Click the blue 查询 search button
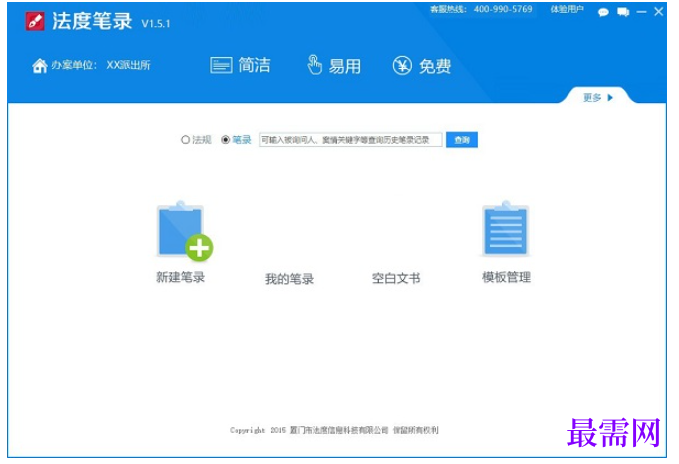Viewport: 679px width, 464px height. click(462, 140)
